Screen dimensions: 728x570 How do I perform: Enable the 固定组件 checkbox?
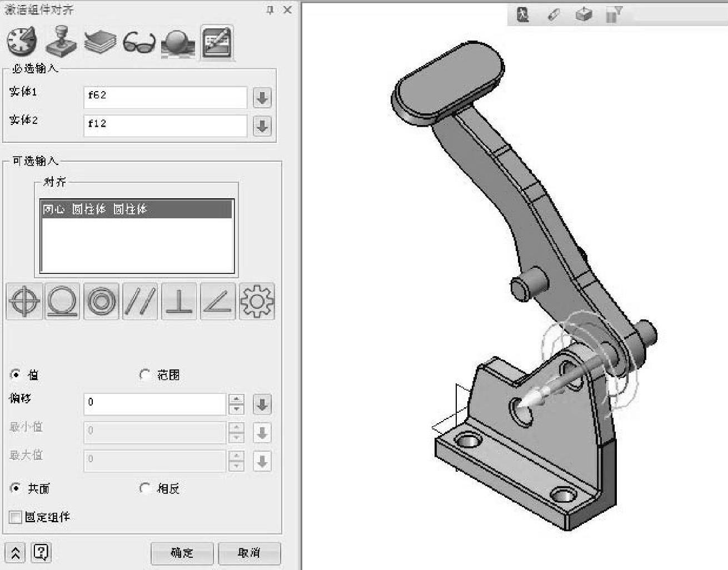pos(16,517)
